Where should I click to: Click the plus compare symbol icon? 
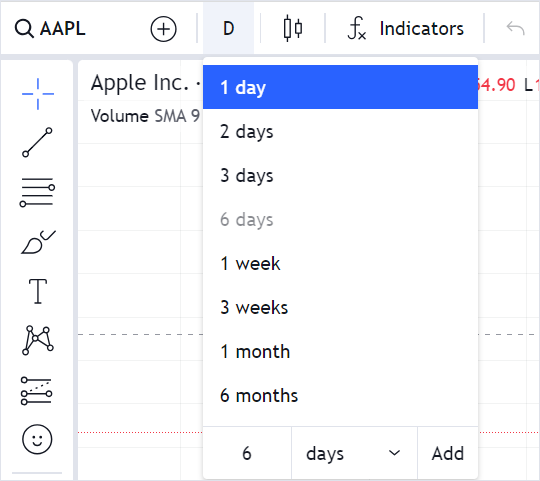tap(164, 29)
